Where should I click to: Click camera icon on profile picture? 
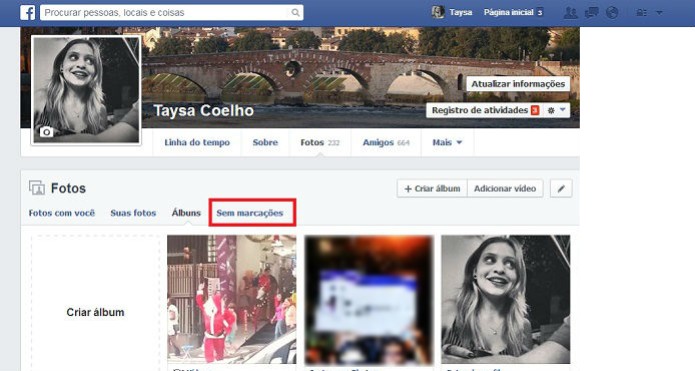pyautogui.click(x=47, y=132)
